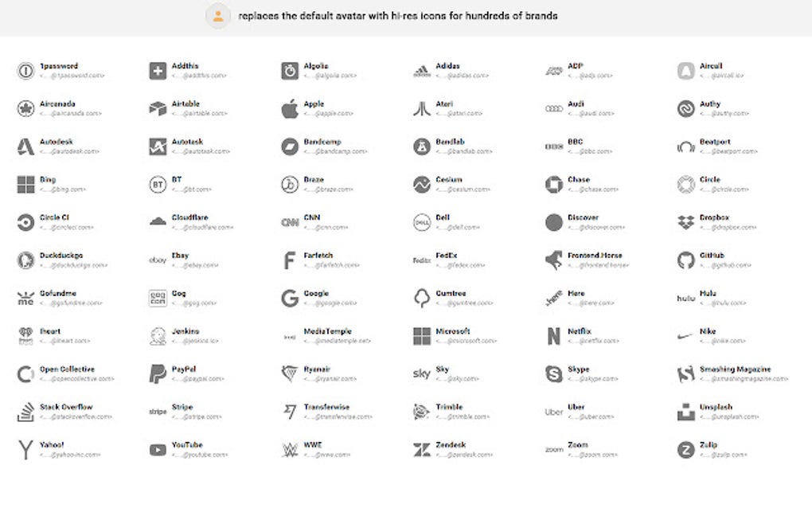The height and width of the screenshot is (508, 812).
Task: Click the Google G icon
Action: pos(288,298)
